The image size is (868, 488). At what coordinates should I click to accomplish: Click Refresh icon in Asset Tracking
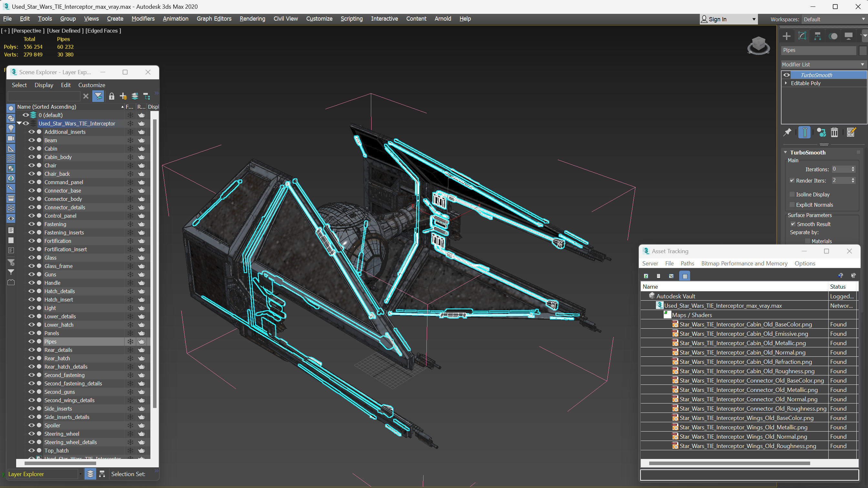646,276
